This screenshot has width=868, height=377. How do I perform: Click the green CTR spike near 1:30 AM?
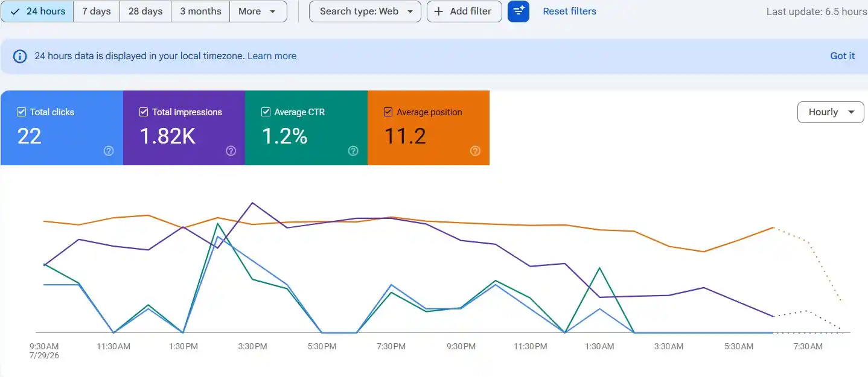[599, 268]
